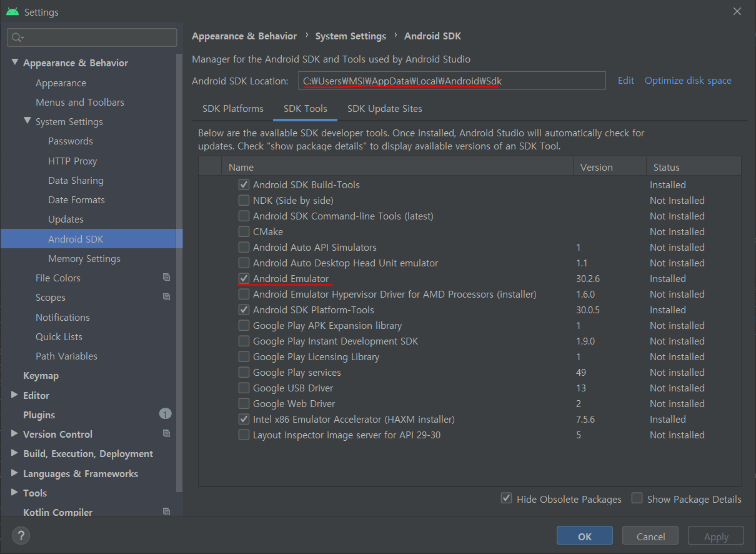
Task: Sort by the Status column header
Action: [x=694, y=167]
